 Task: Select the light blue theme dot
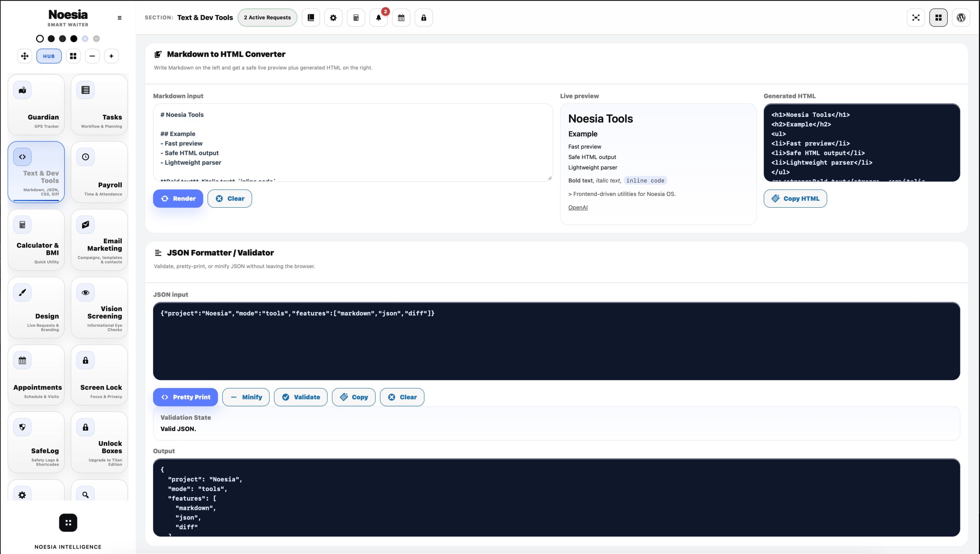coord(85,39)
